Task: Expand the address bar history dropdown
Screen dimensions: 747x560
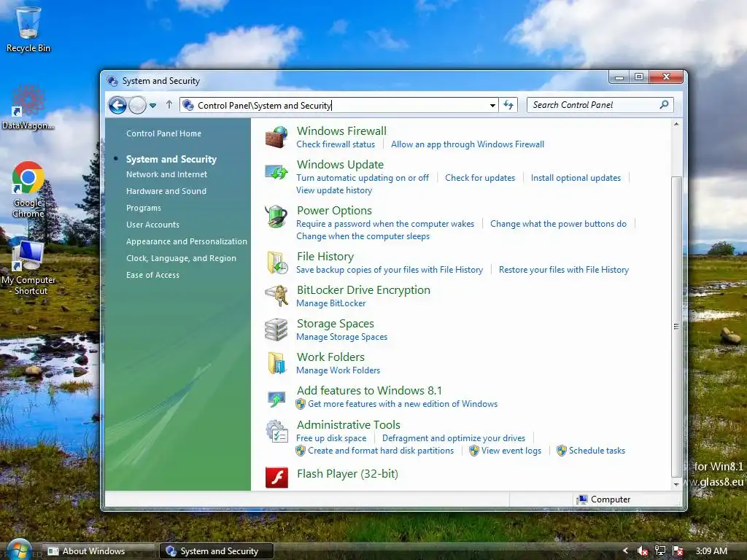Action: [x=492, y=105]
